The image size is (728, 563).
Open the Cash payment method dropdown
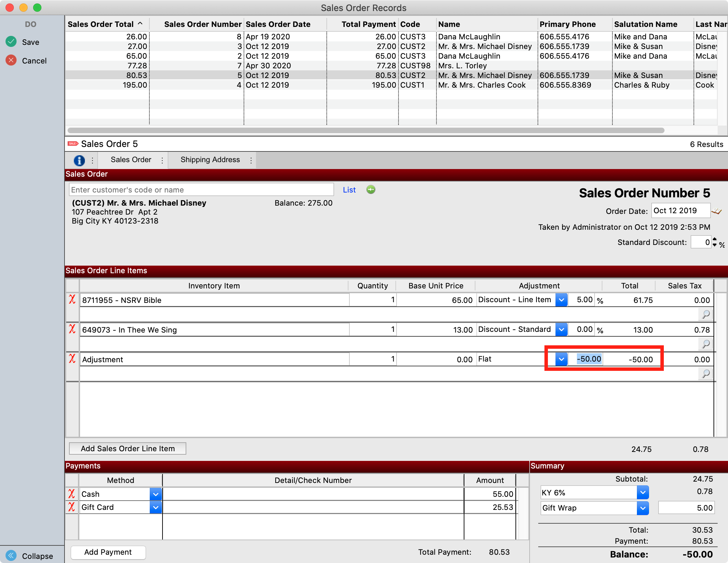point(156,494)
